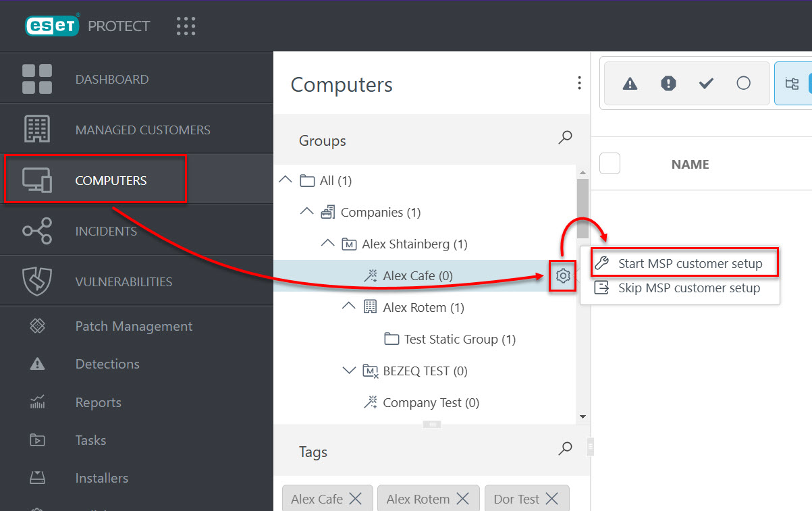Viewport: 812px width, 511px height.
Task: Click the Installers tray icon
Action: coord(37,478)
